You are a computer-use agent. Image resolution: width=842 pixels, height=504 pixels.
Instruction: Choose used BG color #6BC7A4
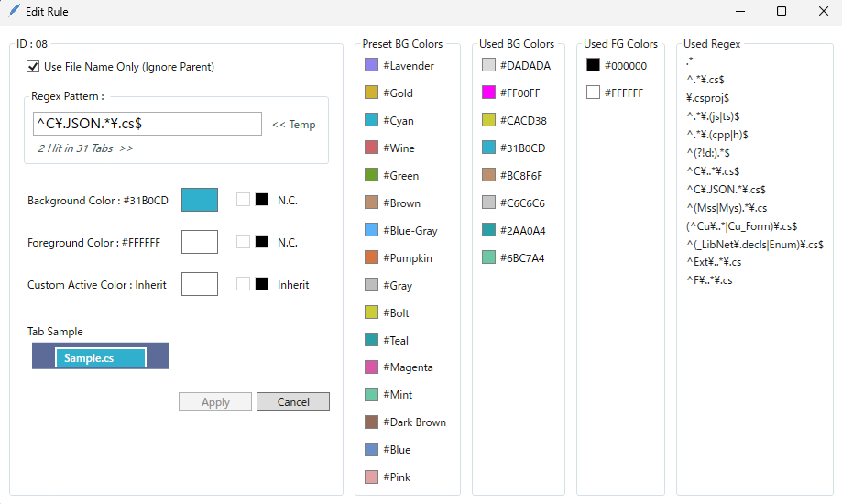point(513,257)
